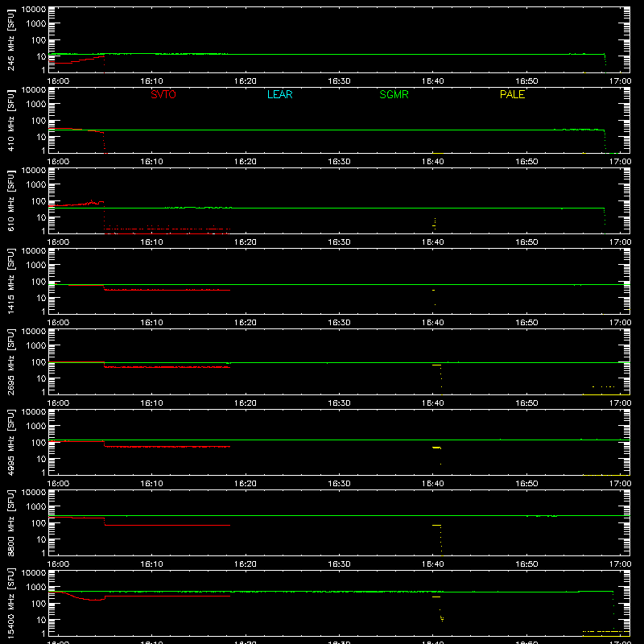Click 16:00 time label under 245 MHz plot
This screenshot has height=644, width=644.
pos(58,81)
